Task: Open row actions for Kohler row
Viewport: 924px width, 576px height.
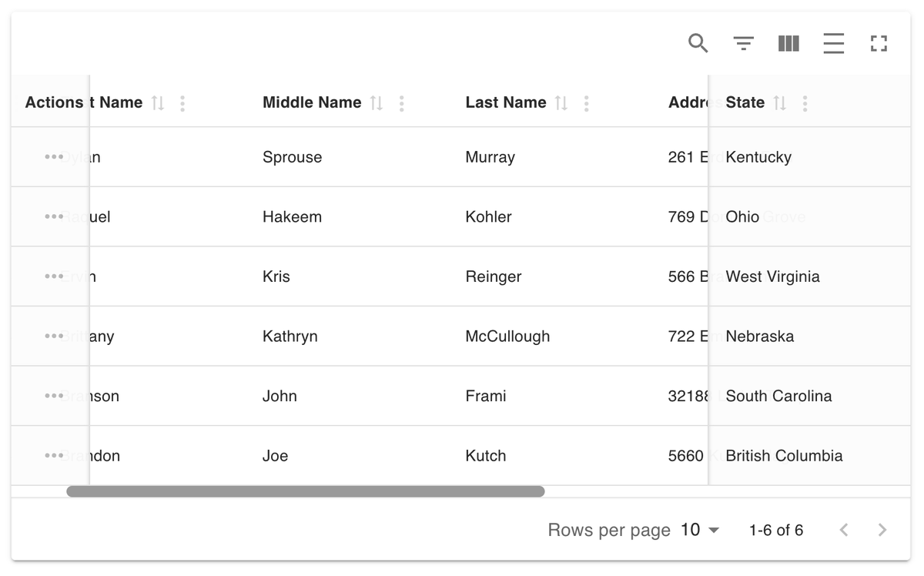Action: pyautogui.click(x=54, y=217)
